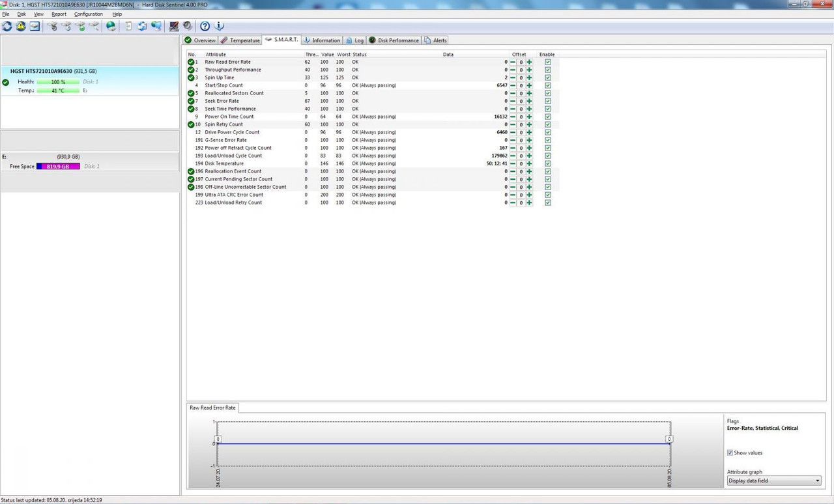The width and height of the screenshot is (834, 504).
Task: Select the E: drive entry (930,9 GB)
Action: pos(89,161)
